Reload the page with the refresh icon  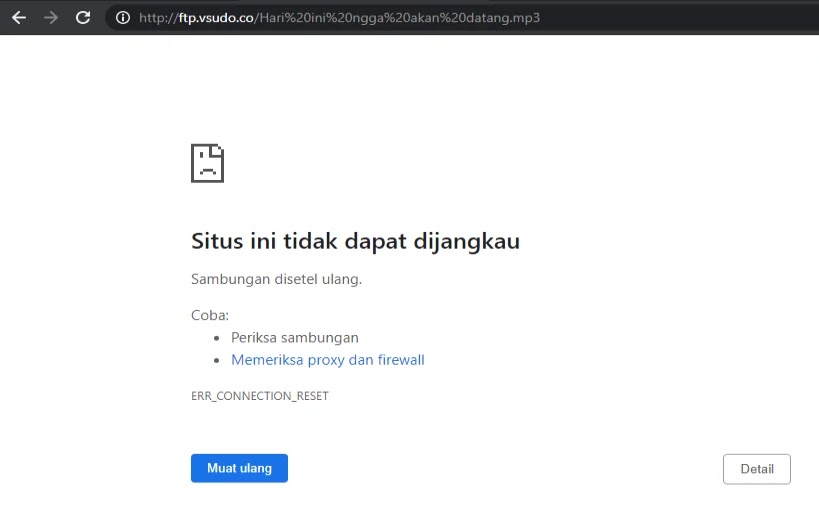pos(83,18)
